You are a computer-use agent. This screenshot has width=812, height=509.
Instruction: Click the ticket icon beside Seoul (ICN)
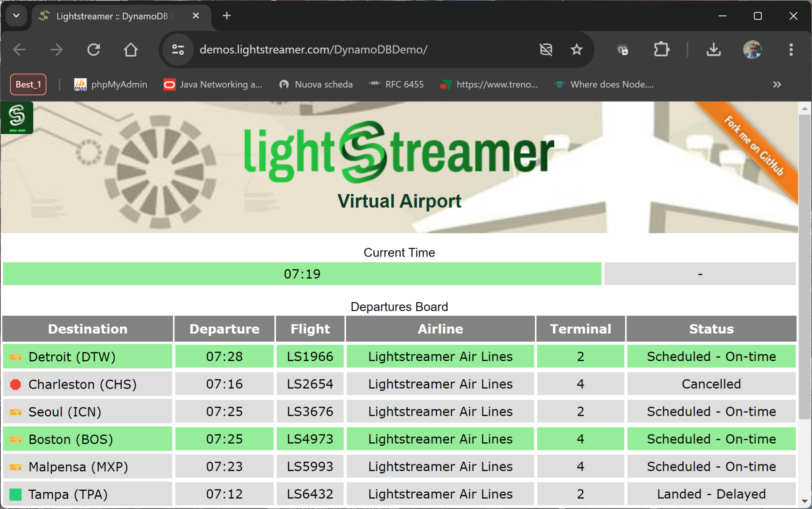pos(15,412)
